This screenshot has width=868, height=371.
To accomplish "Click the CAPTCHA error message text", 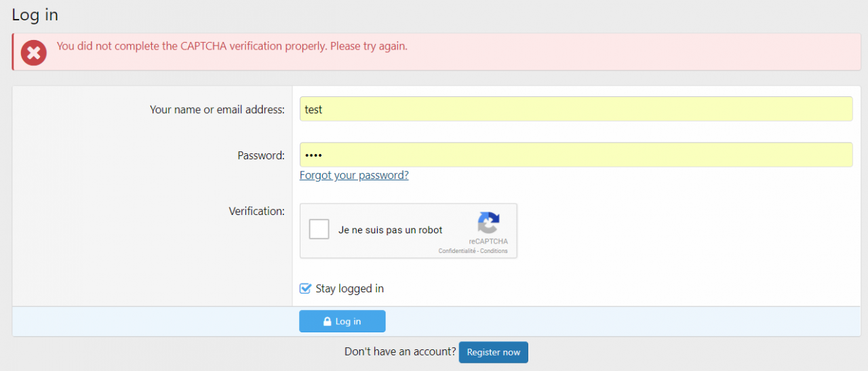I will (x=232, y=46).
